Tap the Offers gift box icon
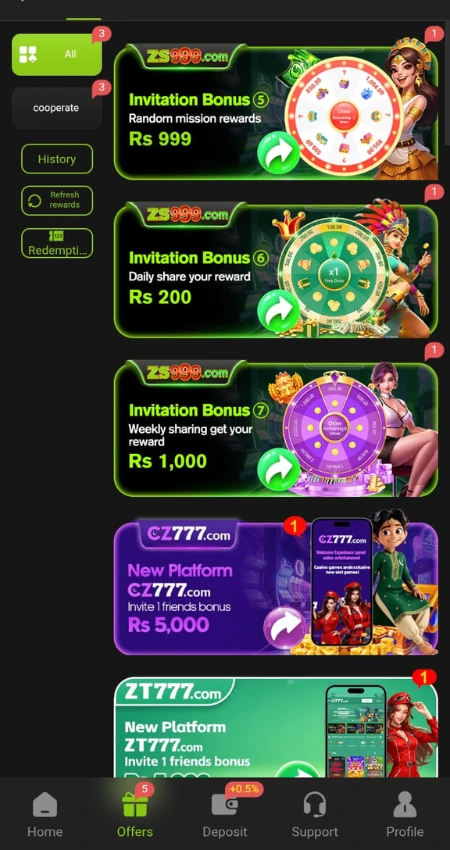Viewport: 450px width, 850px height. [134, 804]
